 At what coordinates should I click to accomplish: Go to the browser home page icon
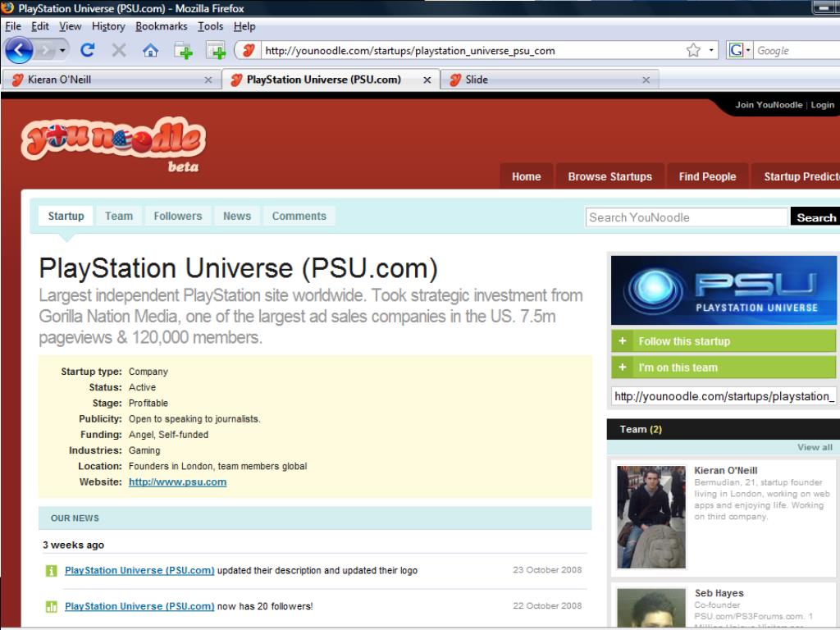(x=151, y=50)
